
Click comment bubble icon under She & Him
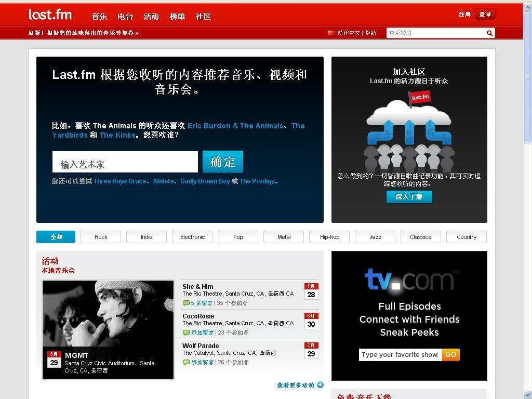point(186,303)
